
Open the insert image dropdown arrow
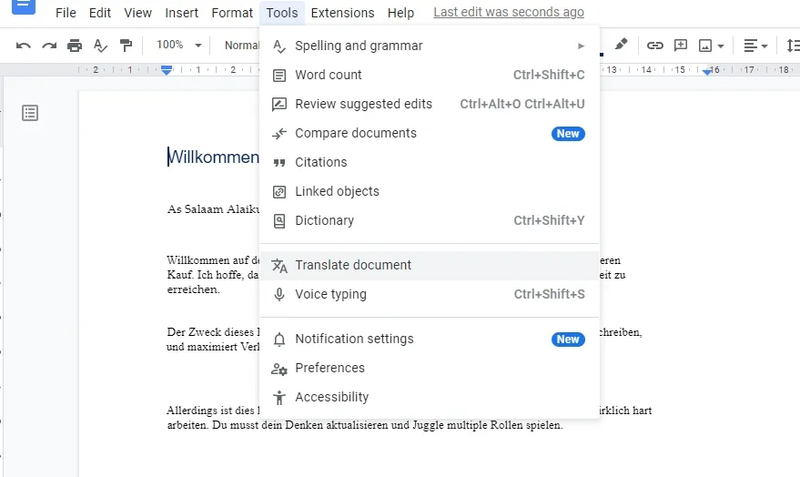[x=720, y=46]
